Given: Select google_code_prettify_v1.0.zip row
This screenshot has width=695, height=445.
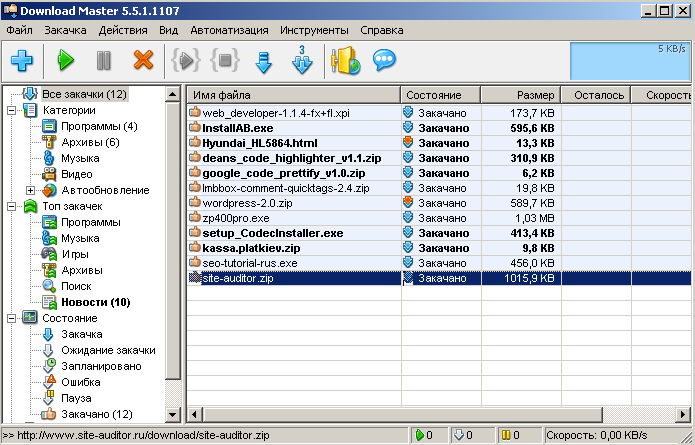Looking at the screenshot, I should click(439, 173).
